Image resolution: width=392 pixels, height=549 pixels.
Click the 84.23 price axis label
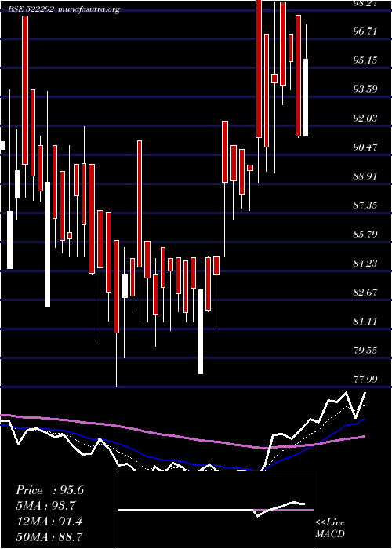pos(365,264)
